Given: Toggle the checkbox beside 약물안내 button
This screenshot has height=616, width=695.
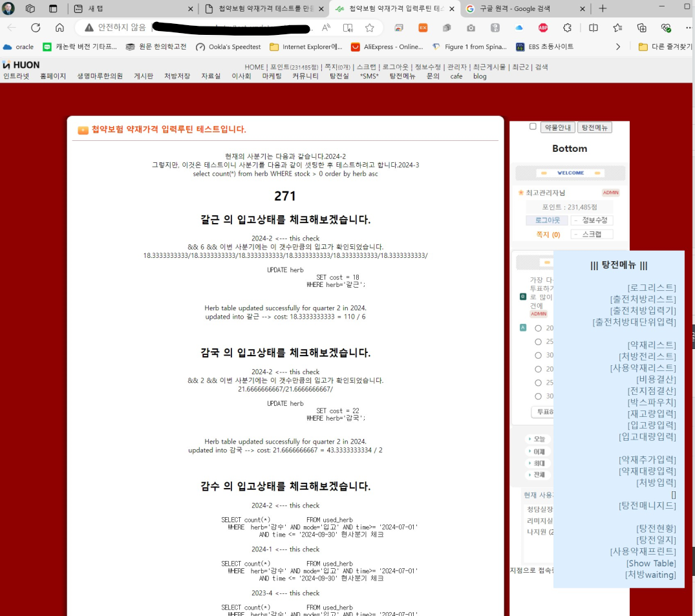Looking at the screenshot, I should tap(533, 127).
